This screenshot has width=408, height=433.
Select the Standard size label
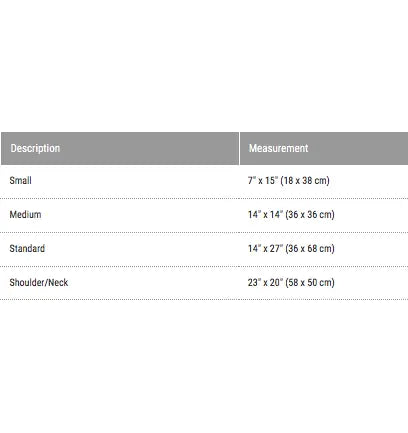pyautogui.click(x=27, y=248)
